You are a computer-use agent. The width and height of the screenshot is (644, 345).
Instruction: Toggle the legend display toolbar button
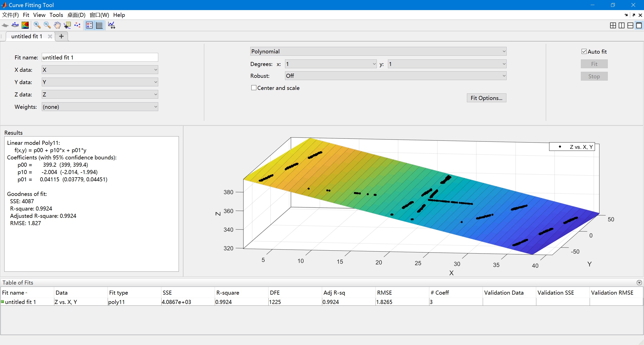pyautogui.click(x=89, y=25)
